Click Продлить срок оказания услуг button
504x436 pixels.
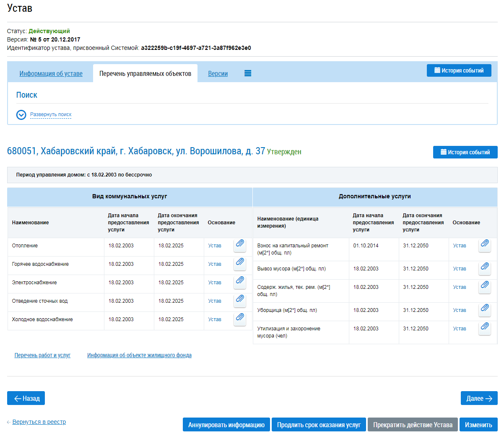tap(319, 425)
